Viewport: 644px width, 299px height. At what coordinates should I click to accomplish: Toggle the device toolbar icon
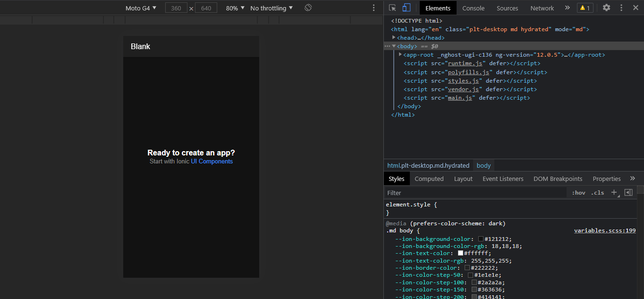point(406,8)
